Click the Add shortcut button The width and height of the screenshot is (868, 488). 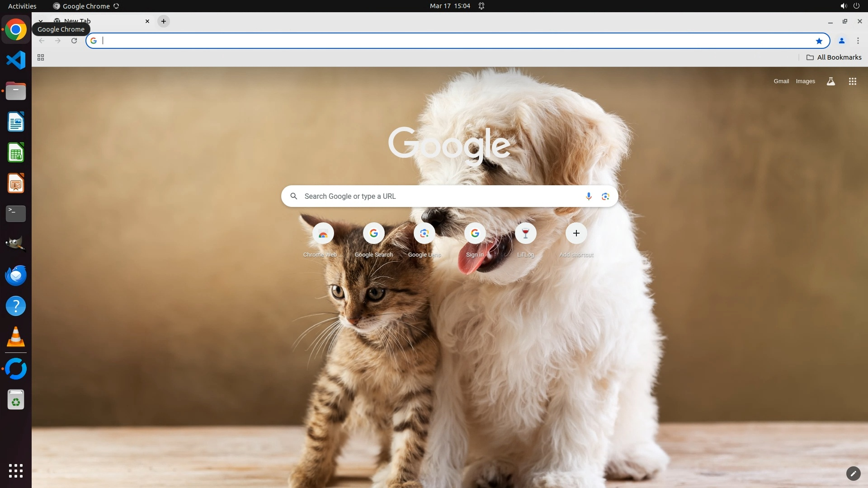[x=576, y=234]
